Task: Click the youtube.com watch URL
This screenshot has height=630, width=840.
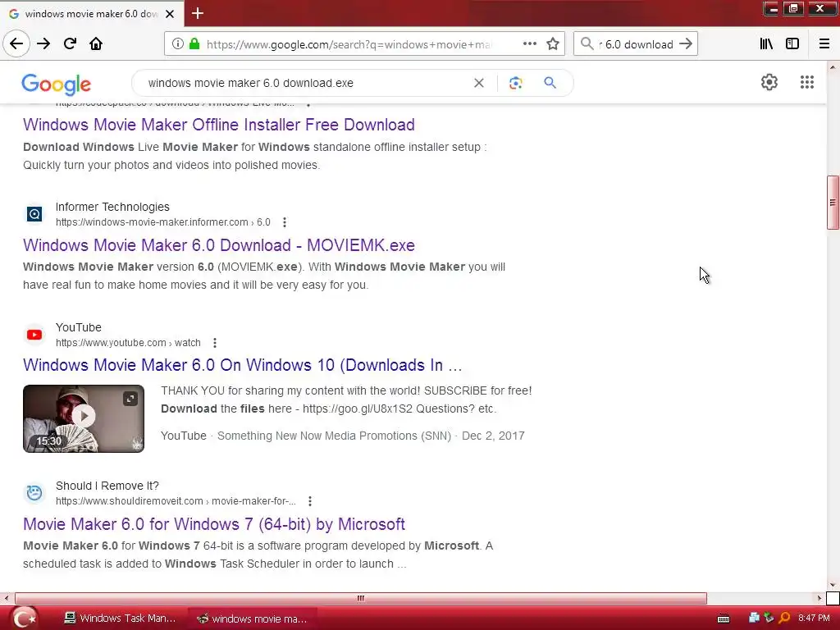Action: pos(128,343)
